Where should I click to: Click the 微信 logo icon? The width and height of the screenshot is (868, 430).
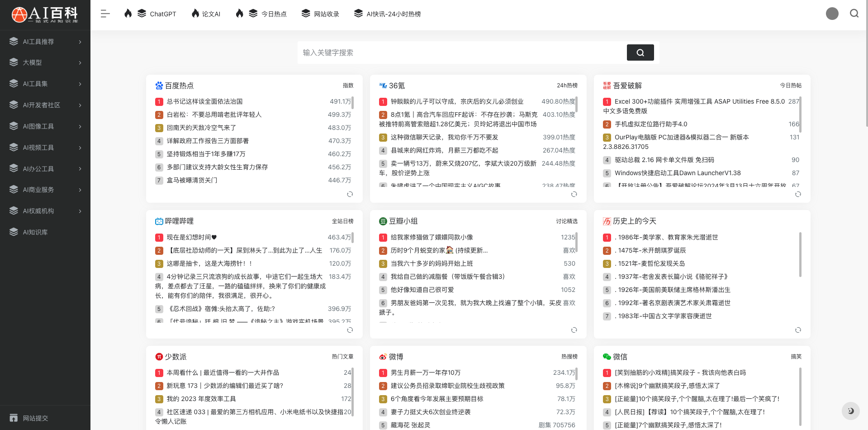(x=607, y=357)
